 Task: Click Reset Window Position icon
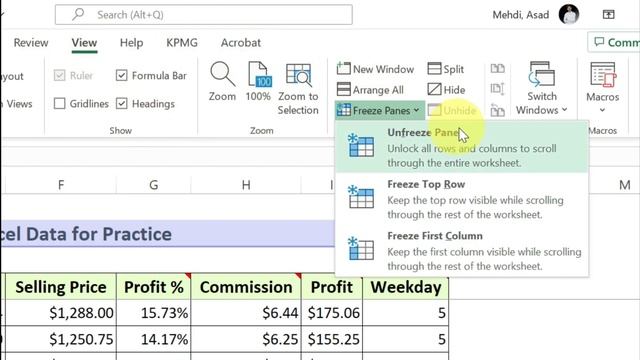pos(498,110)
